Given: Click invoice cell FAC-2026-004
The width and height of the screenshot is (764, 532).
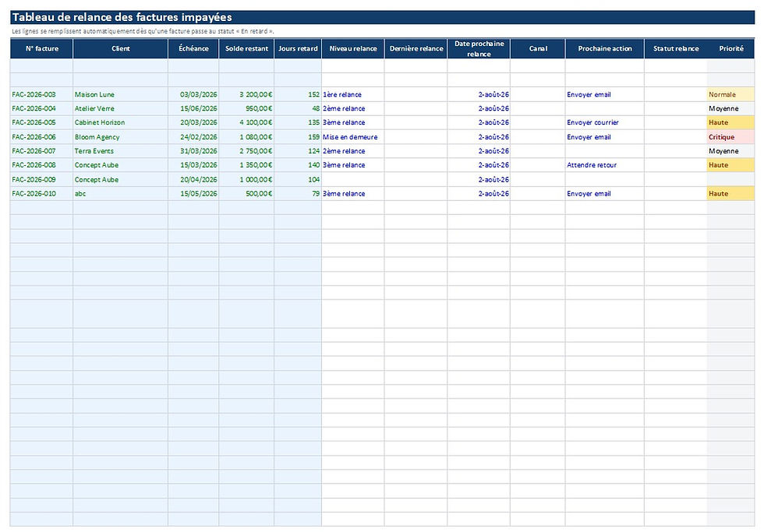Looking at the screenshot, I should 41,108.
